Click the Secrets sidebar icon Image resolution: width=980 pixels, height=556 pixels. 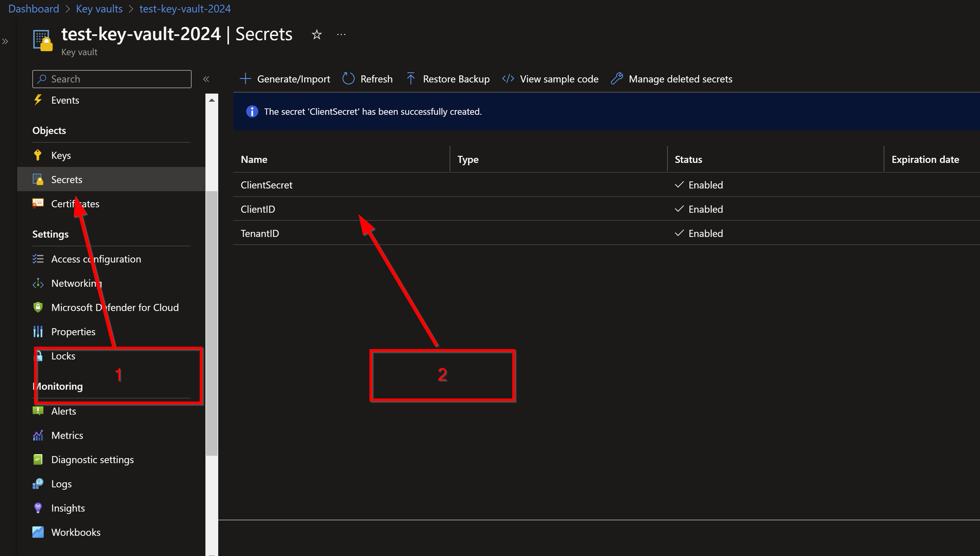tap(38, 179)
